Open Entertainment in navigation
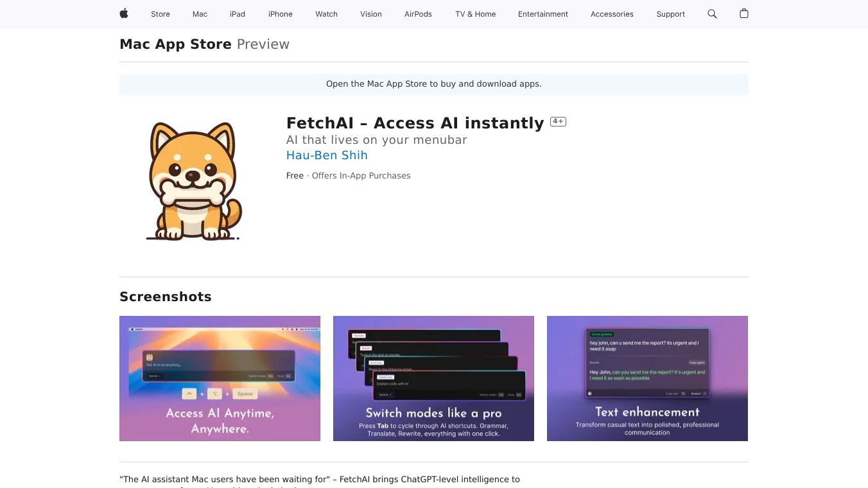This screenshot has width=868, height=488. [543, 14]
